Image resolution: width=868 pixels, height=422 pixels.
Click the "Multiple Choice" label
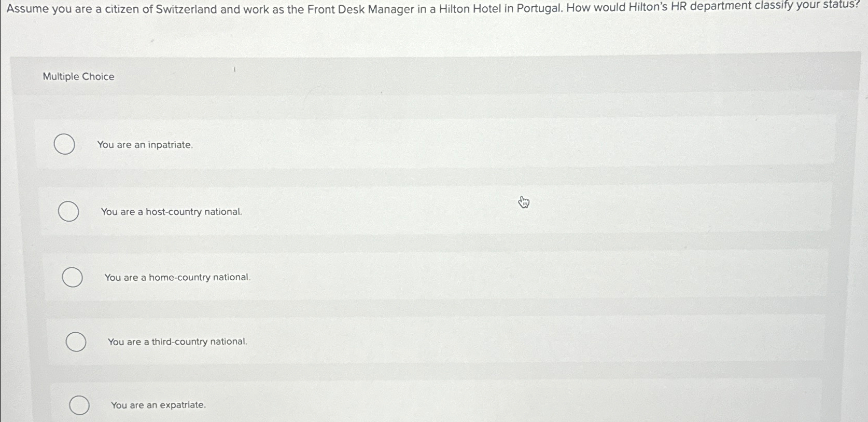(78, 76)
